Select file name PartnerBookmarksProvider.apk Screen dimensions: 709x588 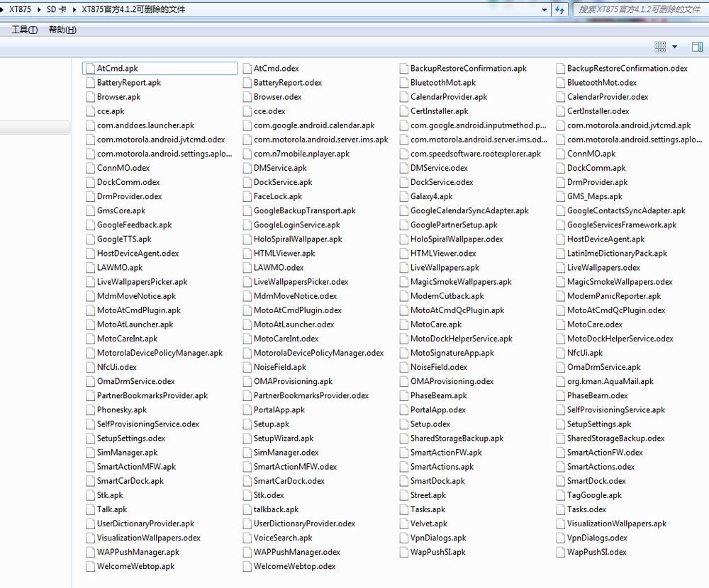pos(152,395)
